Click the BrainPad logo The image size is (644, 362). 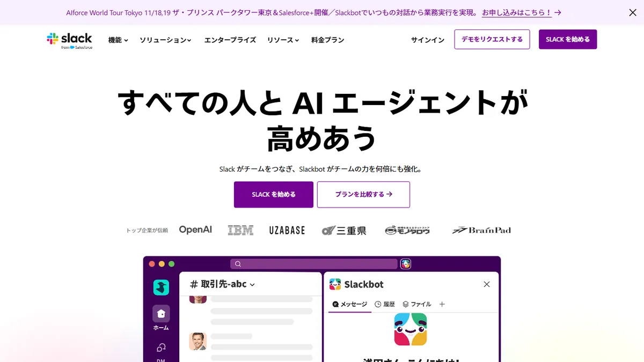[x=481, y=230]
